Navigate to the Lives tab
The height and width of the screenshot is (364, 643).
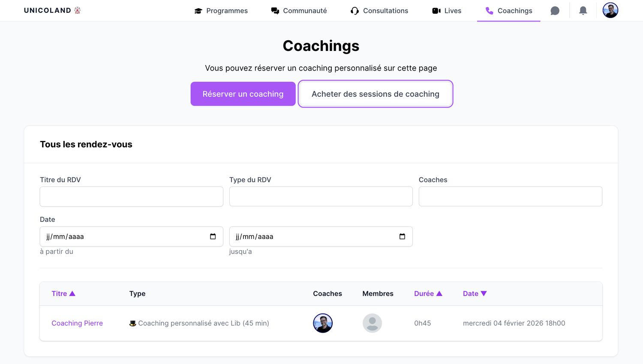pos(447,11)
